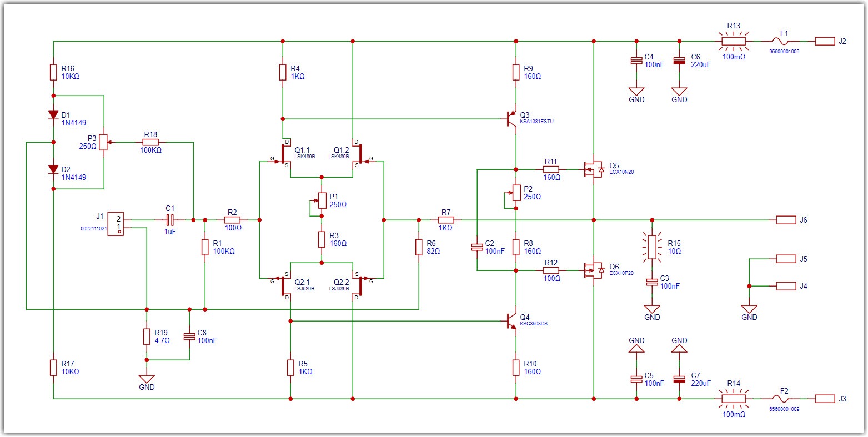The image size is (868, 437).
Task: Click the KSC3503DS part label
Action: pyautogui.click(x=534, y=324)
